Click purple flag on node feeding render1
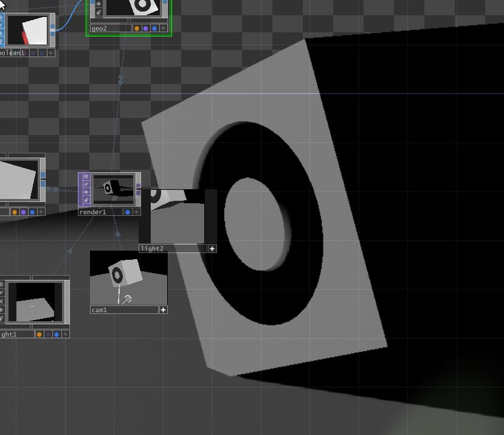This screenshot has width=504, height=435. pos(24,212)
